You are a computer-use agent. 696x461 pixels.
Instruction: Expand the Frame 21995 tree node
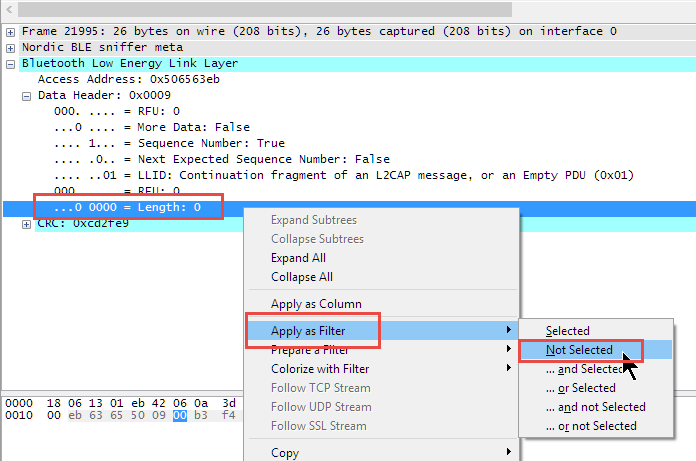point(11,31)
